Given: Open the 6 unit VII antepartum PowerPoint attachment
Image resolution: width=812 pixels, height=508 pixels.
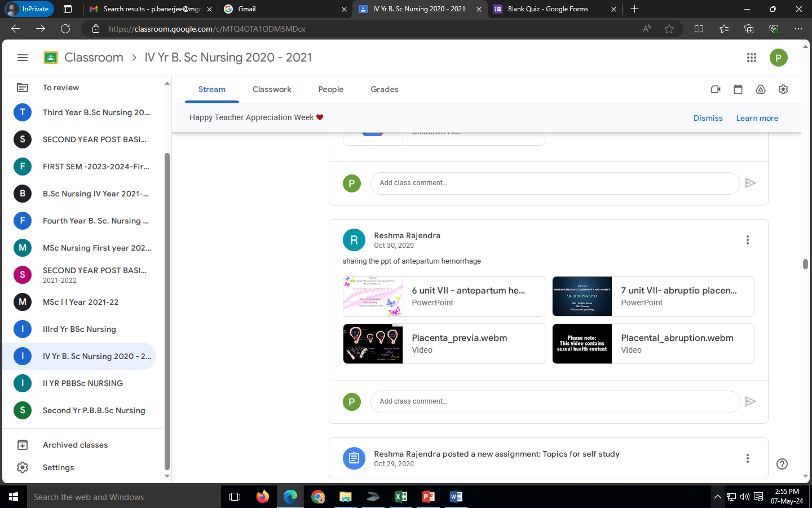Looking at the screenshot, I should click(x=444, y=296).
